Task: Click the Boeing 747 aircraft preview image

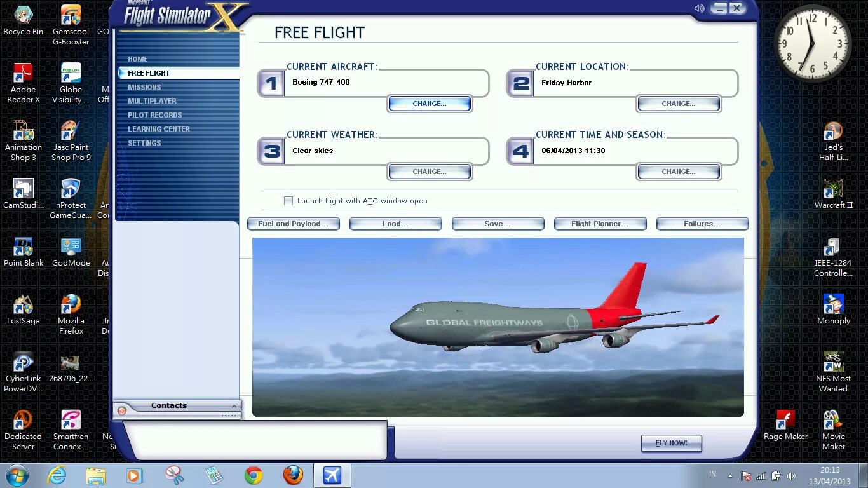Action: [x=498, y=327]
